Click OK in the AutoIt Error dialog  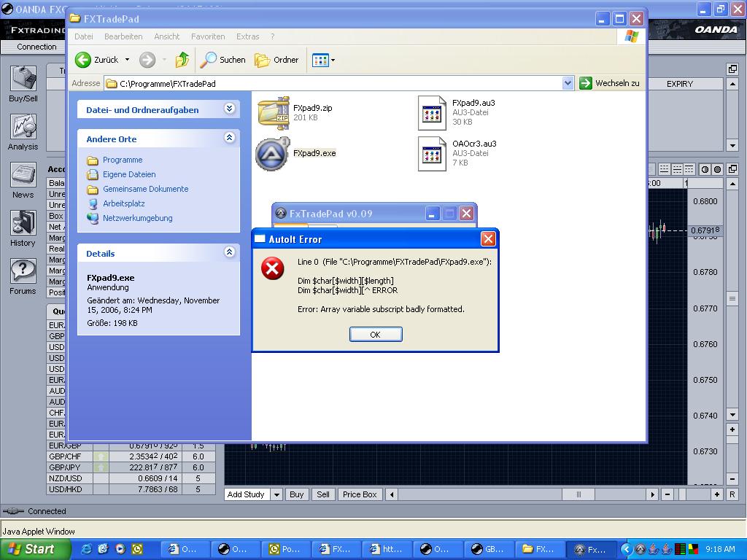[376, 335]
